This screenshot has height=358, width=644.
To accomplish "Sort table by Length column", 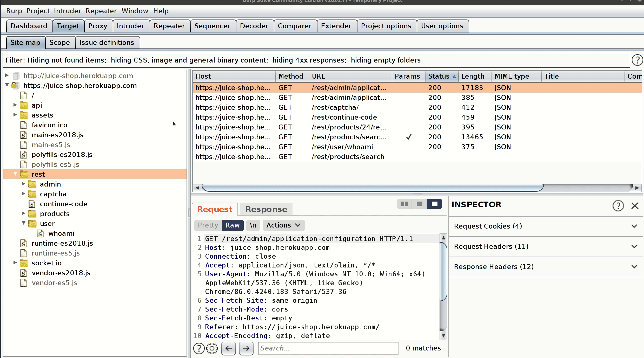I will tap(475, 76).
